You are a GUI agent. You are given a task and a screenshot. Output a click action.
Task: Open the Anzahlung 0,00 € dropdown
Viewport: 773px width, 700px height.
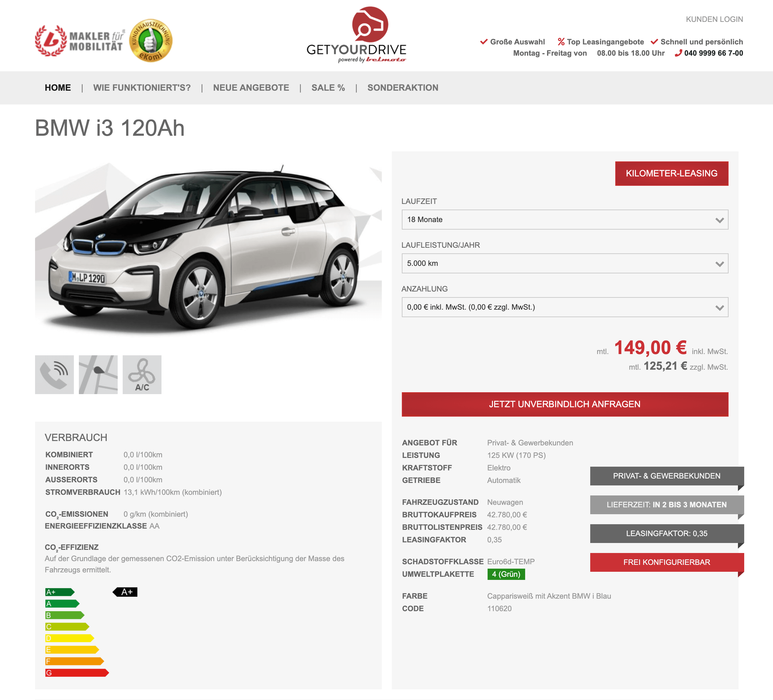(x=565, y=307)
